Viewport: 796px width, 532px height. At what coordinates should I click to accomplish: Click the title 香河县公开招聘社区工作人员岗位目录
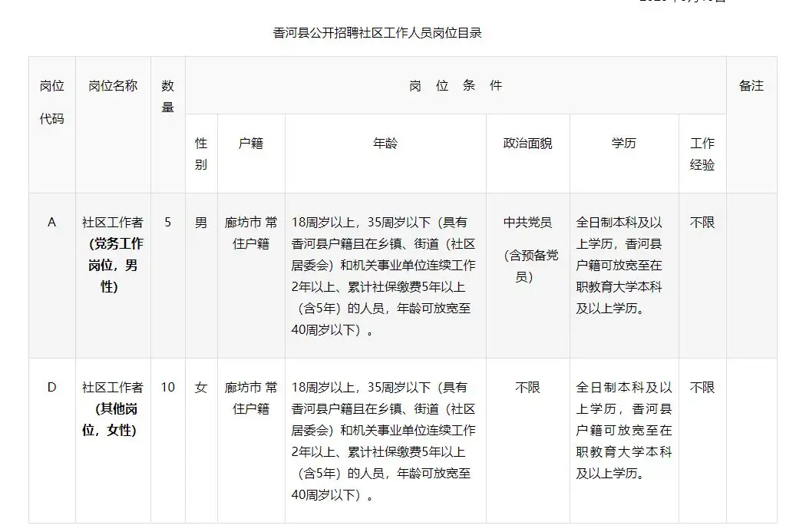point(377,33)
